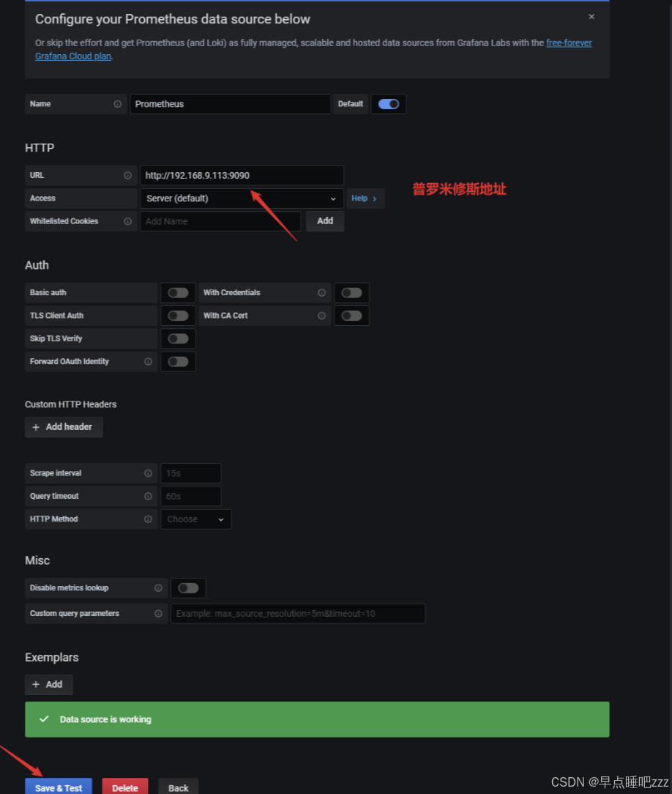View info icon for With Credentials
672x794 pixels.
point(321,293)
